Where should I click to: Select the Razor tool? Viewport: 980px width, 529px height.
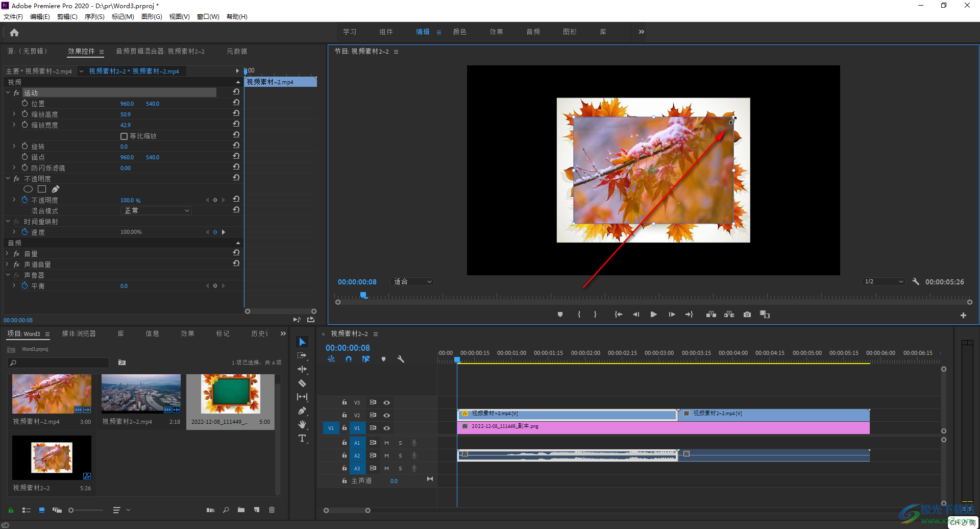coord(302,383)
